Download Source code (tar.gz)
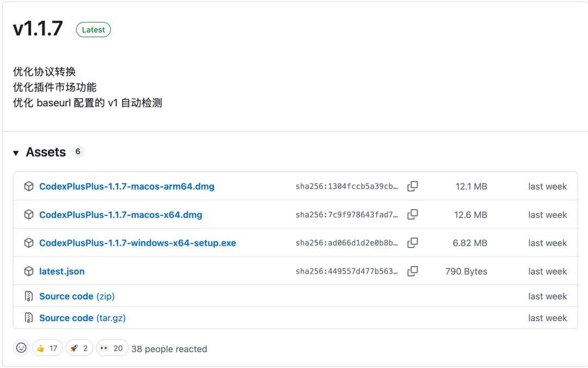588x368 pixels. tap(83, 318)
